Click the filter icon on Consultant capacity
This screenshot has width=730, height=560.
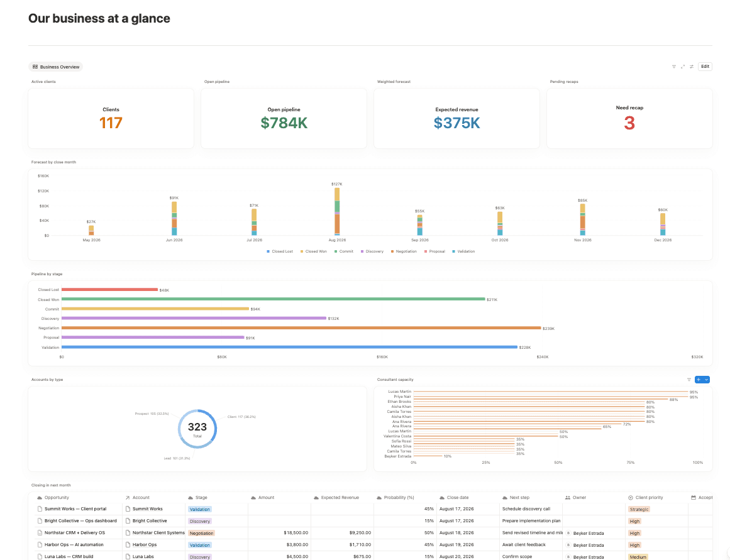tap(689, 380)
